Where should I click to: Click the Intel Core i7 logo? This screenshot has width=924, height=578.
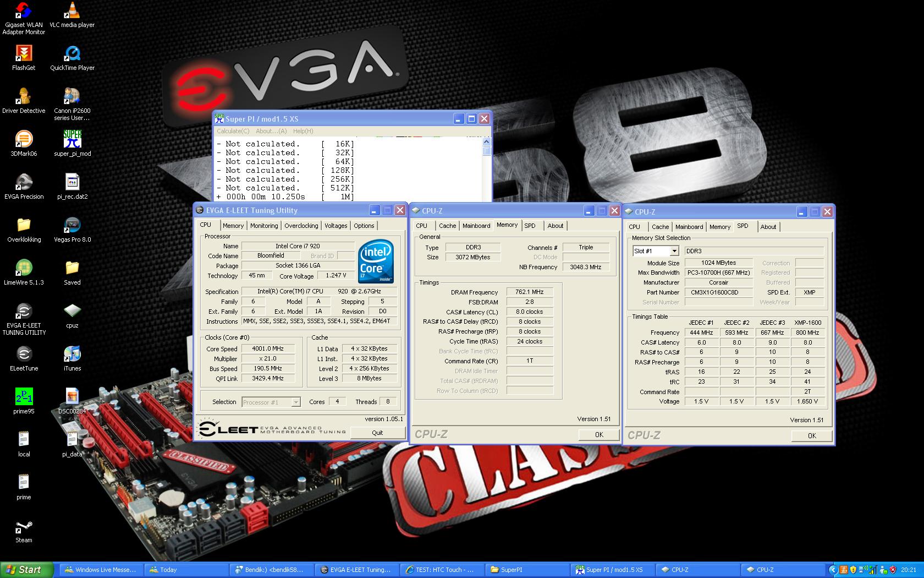pos(376,261)
